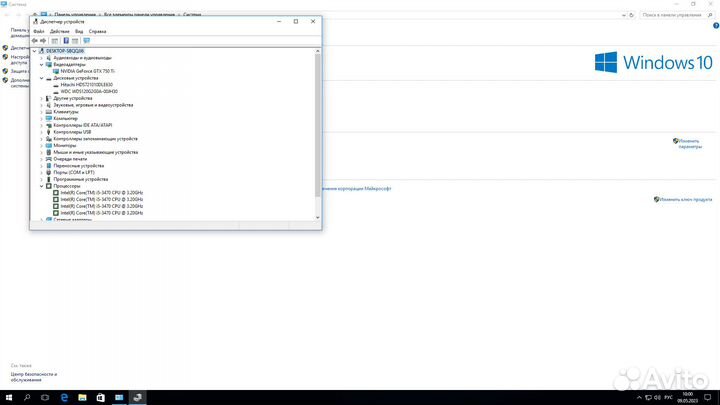Open address bar dropdown in System window
This screenshot has height=405, width=720.
[x=623, y=15]
